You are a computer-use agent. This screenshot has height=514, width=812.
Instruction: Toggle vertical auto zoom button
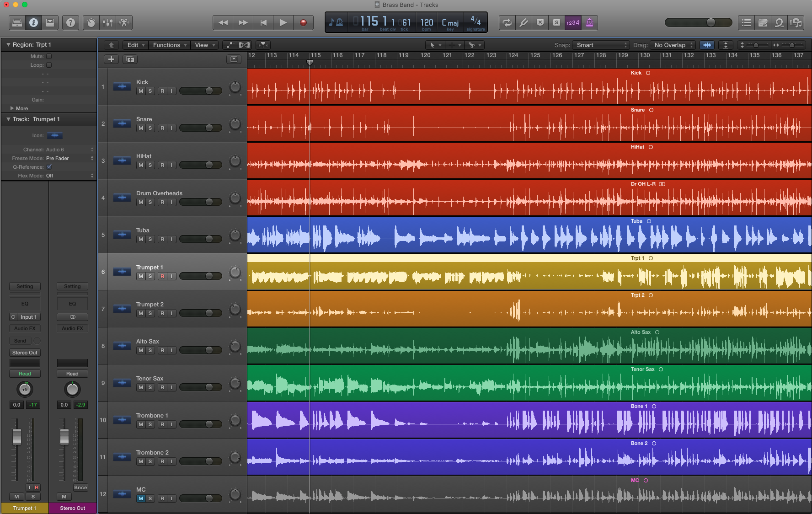726,45
